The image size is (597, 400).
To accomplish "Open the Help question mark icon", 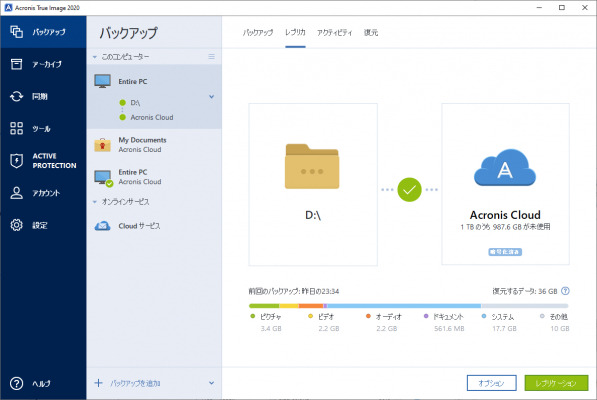I will pyautogui.click(x=16, y=383).
